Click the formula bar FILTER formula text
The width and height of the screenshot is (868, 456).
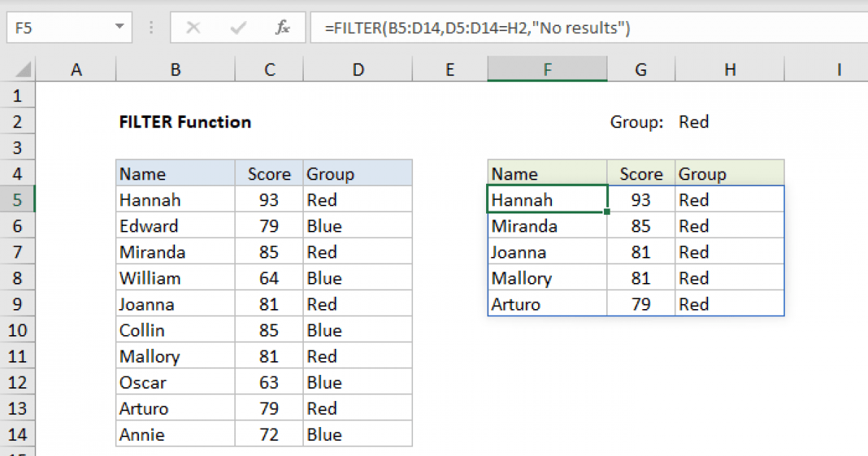(477, 28)
